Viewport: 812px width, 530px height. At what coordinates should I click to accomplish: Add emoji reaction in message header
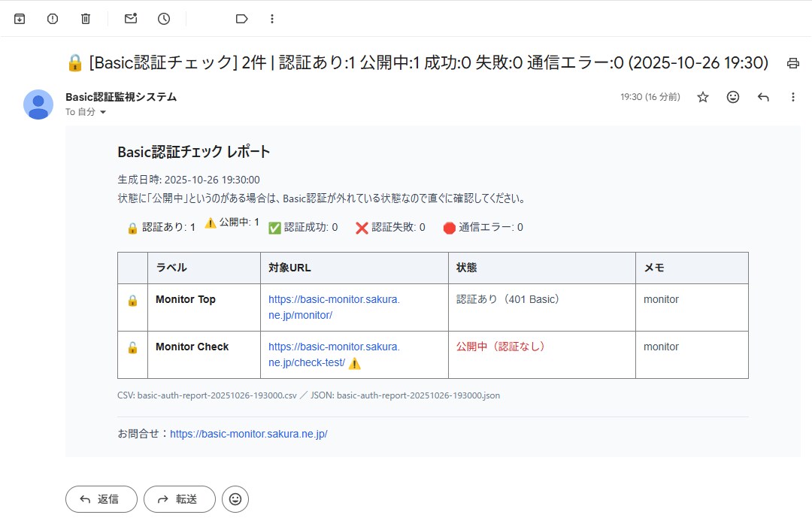click(x=733, y=97)
